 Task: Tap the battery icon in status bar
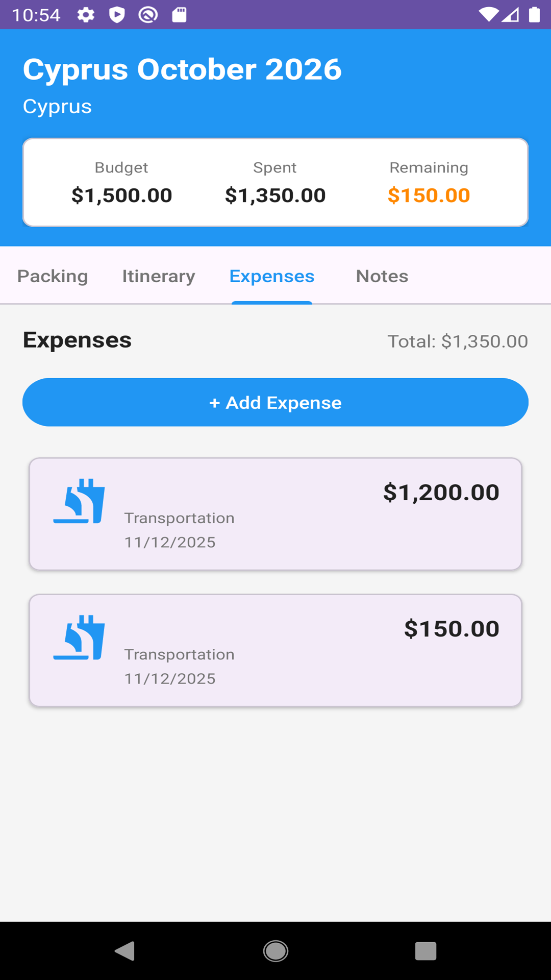(534, 15)
